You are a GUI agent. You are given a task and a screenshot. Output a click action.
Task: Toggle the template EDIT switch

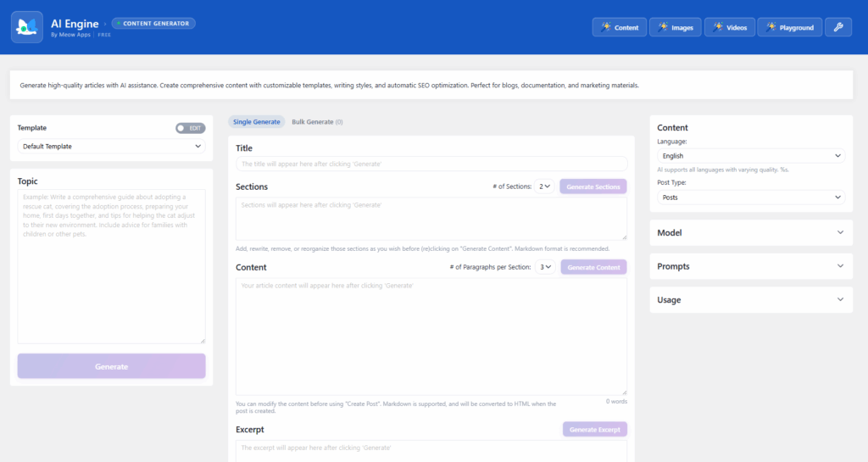coord(191,128)
